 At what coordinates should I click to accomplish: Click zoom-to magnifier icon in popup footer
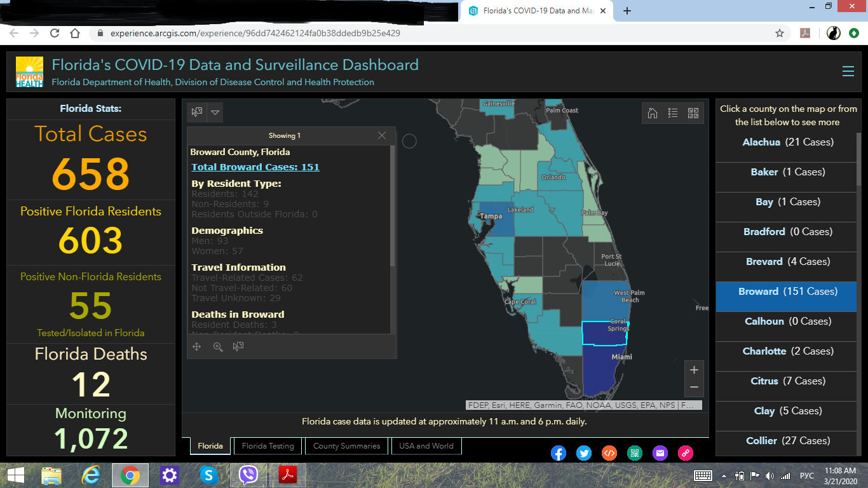(x=218, y=347)
